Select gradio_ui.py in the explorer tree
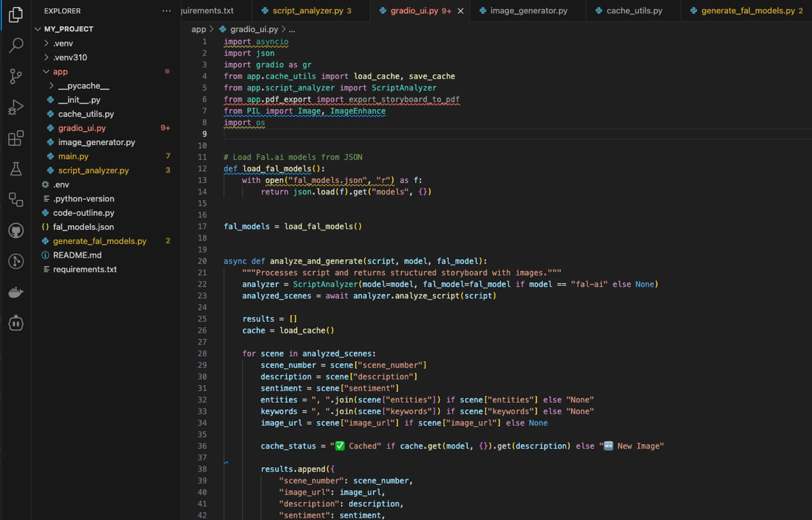Image resolution: width=812 pixels, height=520 pixels. (82, 128)
